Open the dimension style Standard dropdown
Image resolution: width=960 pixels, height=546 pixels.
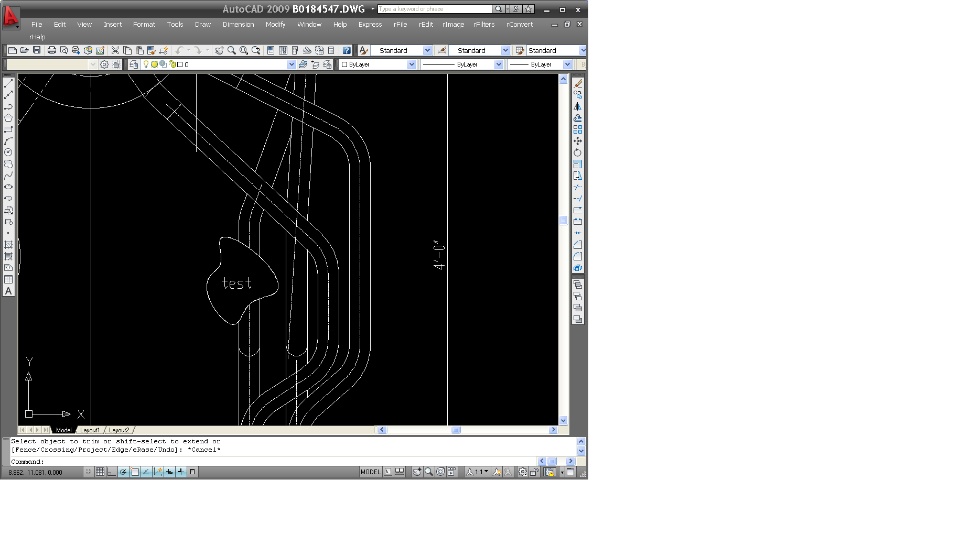(x=505, y=50)
